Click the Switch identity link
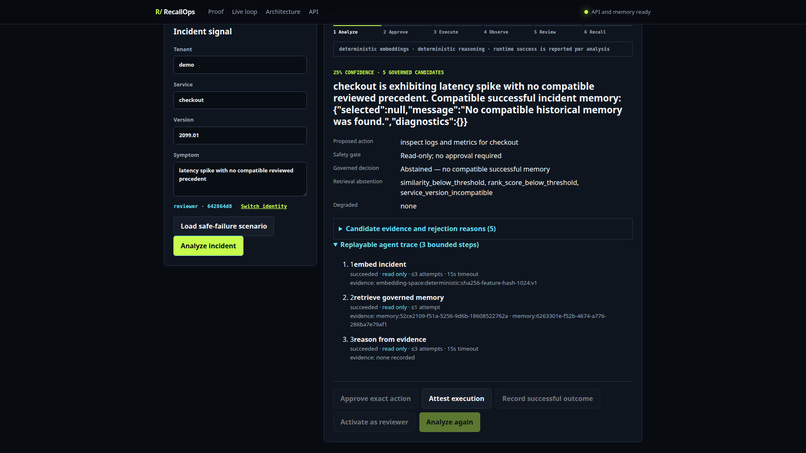806x453 pixels. [264, 206]
